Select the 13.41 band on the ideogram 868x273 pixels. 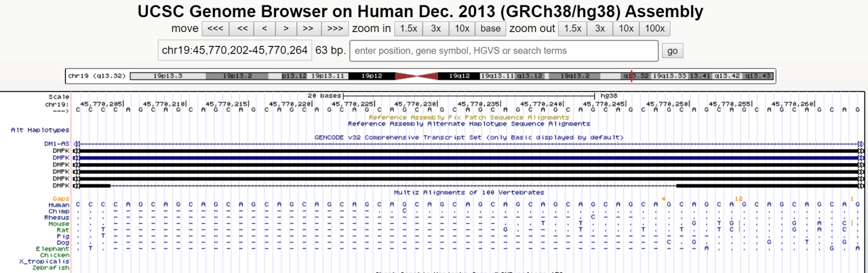click(x=701, y=76)
